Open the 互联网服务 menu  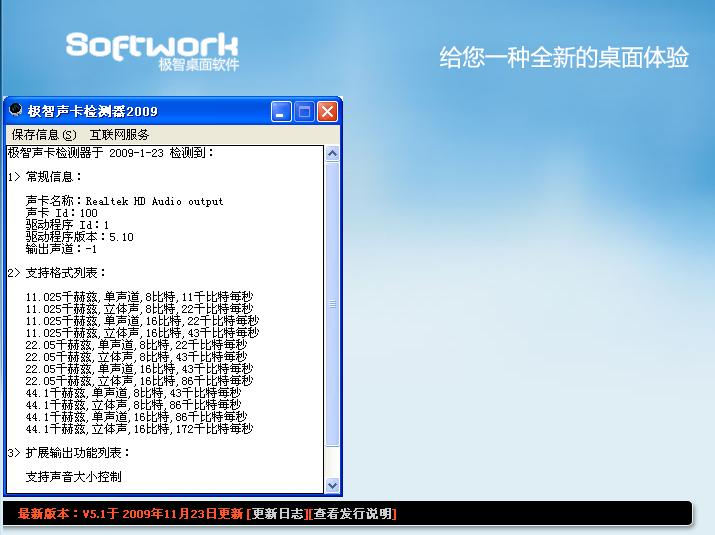119,135
